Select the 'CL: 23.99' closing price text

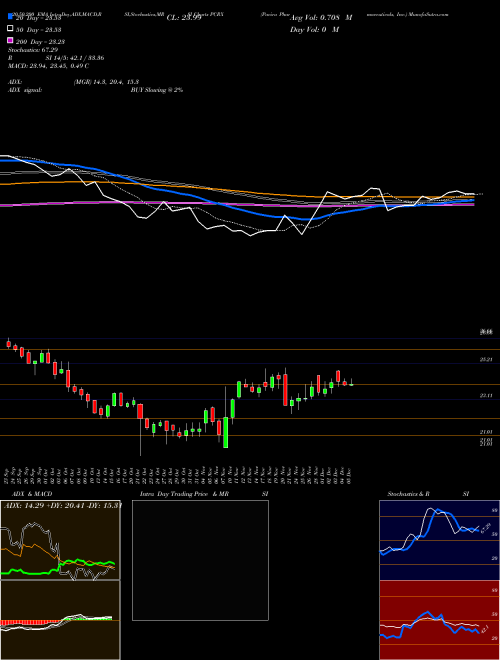tap(184, 18)
